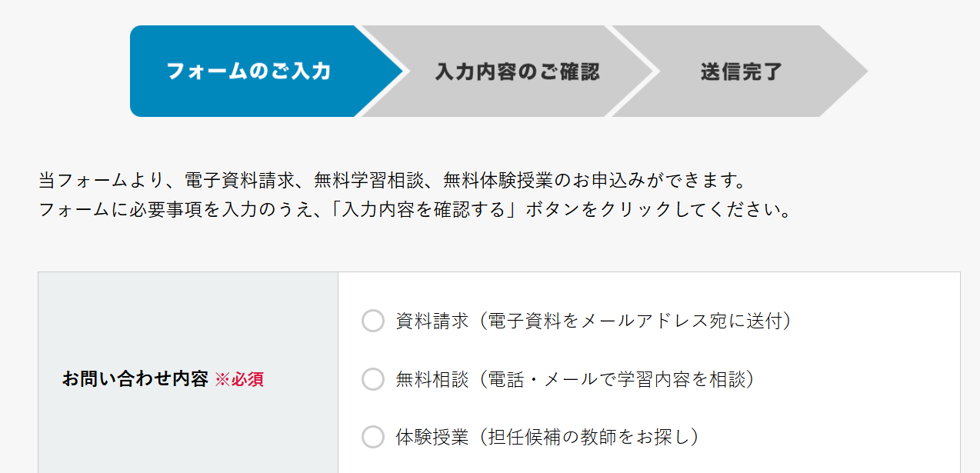
Task: Click the 無料相談（電話・メールで学習内容を相談）label text
Action: click(x=574, y=379)
